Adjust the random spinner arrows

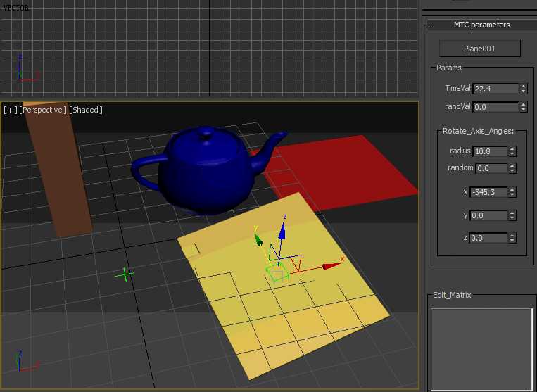pyautogui.click(x=512, y=168)
